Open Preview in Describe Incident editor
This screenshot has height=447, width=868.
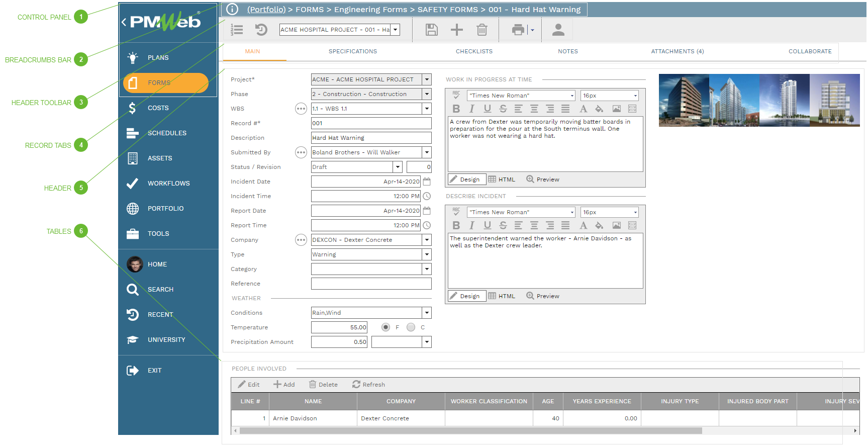point(542,296)
